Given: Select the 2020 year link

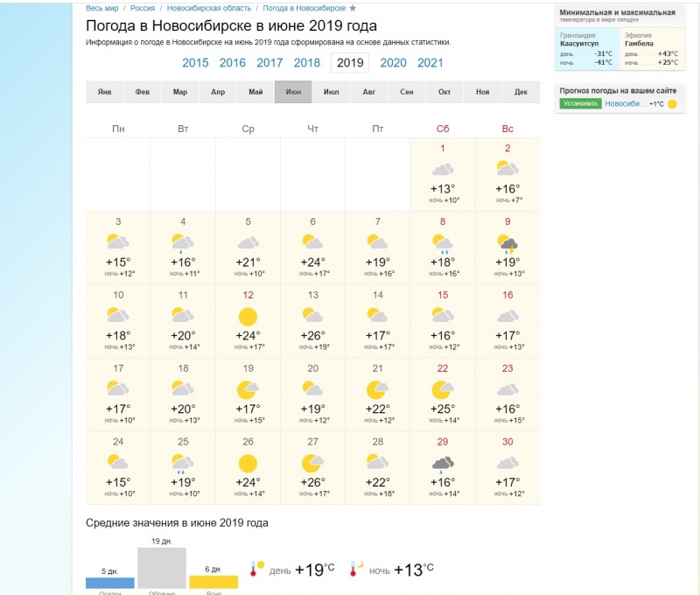Looking at the screenshot, I should (x=393, y=62).
